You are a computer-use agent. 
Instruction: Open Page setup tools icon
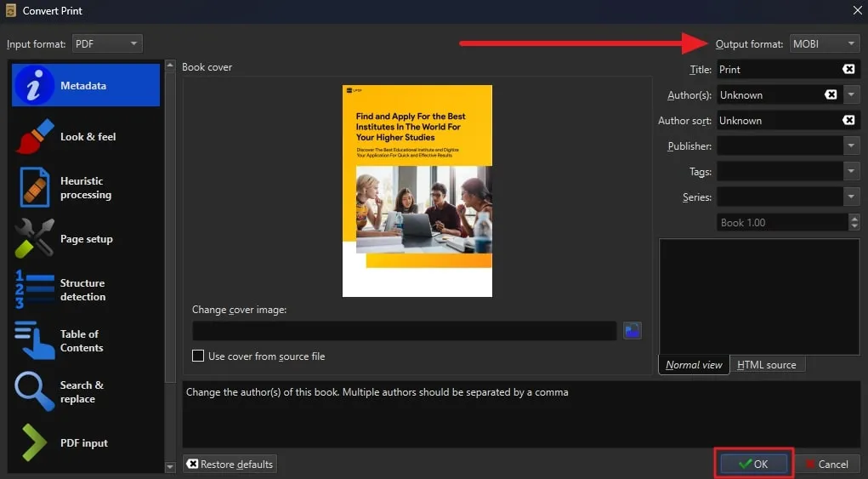pos(35,239)
